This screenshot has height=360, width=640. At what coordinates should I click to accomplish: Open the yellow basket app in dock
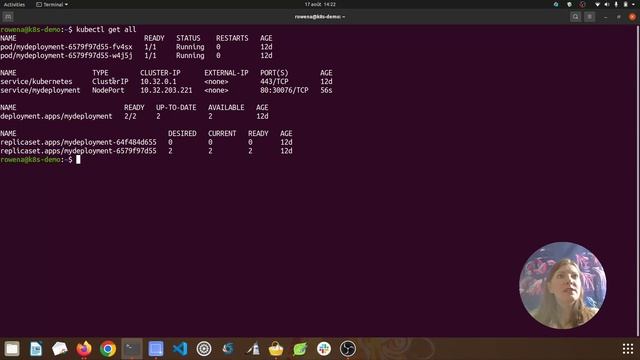(x=276, y=349)
